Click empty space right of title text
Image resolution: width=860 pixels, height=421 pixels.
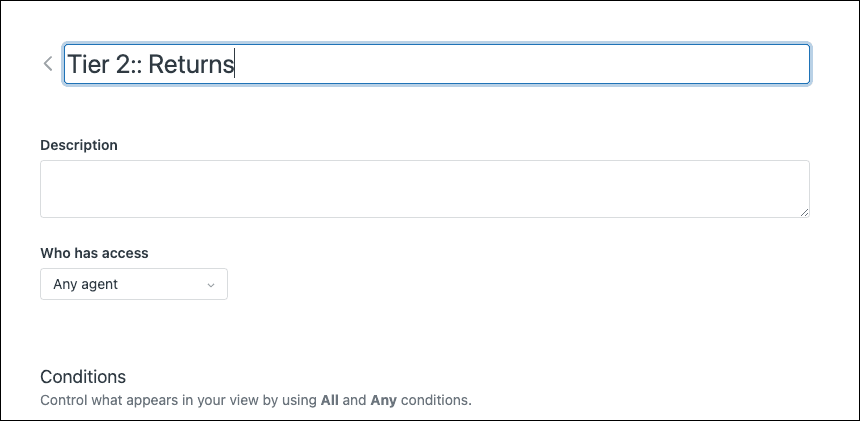point(520,65)
